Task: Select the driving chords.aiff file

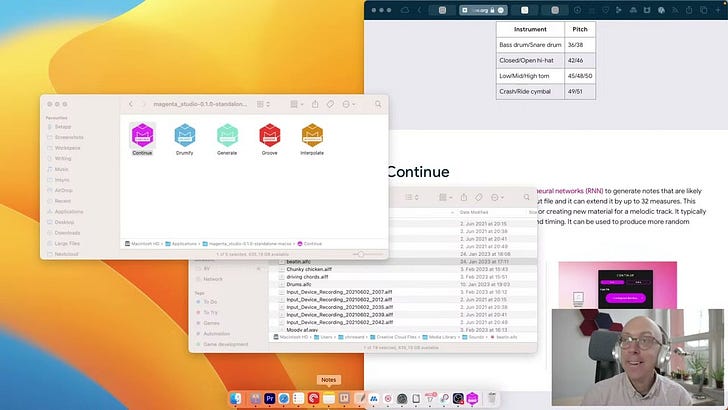Action: (x=307, y=277)
